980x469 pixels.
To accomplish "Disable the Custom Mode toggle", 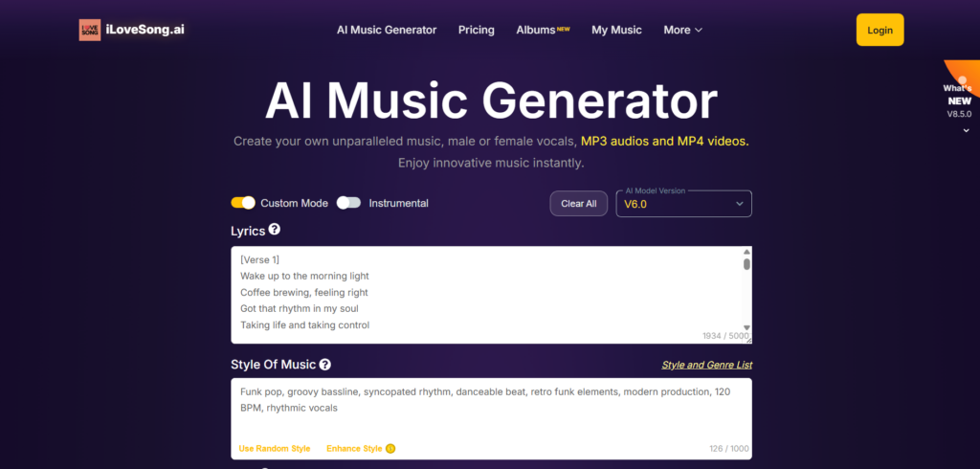I will click(243, 203).
